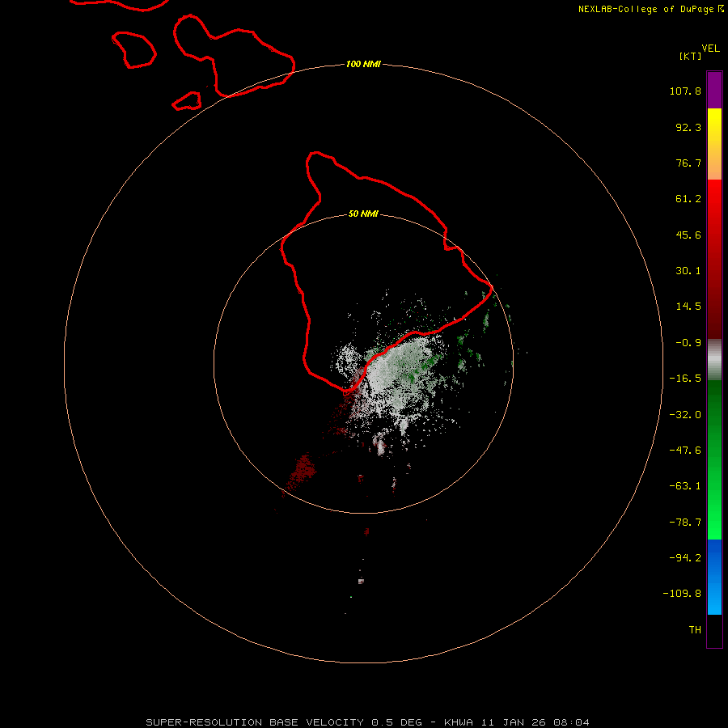This screenshot has height=728, width=728.
Task: Select the -109.8 legend value
Action: point(682,594)
